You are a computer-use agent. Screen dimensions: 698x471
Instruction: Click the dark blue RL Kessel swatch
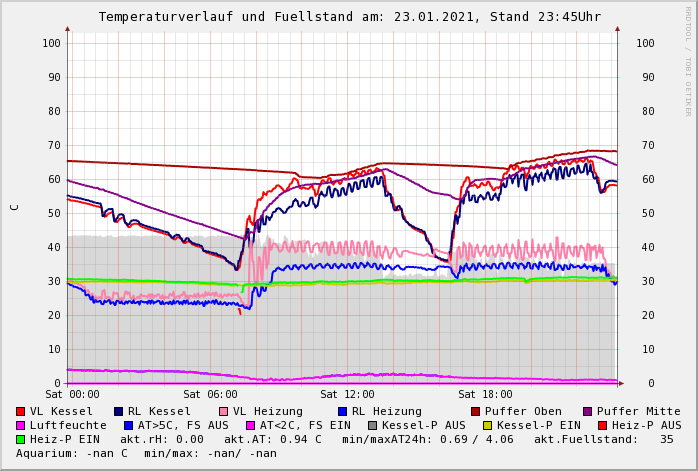pyautogui.click(x=119, y=411)
